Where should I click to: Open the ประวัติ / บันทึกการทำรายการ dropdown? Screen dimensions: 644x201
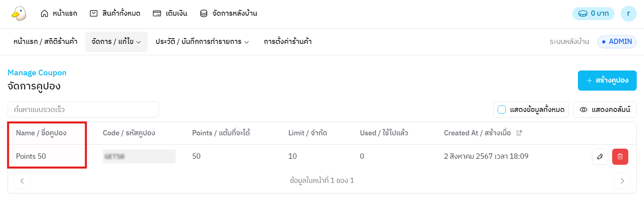click(x=202, y=42)
